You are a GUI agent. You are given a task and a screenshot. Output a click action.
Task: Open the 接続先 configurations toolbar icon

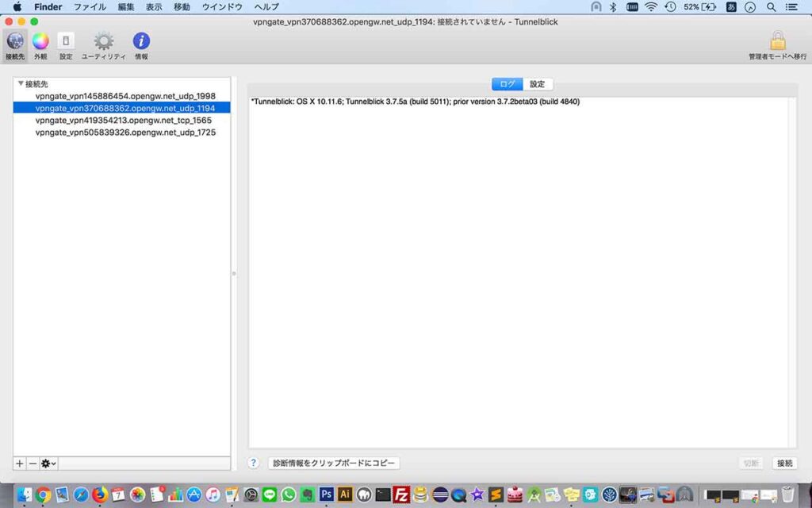click(x=15, y=42)
